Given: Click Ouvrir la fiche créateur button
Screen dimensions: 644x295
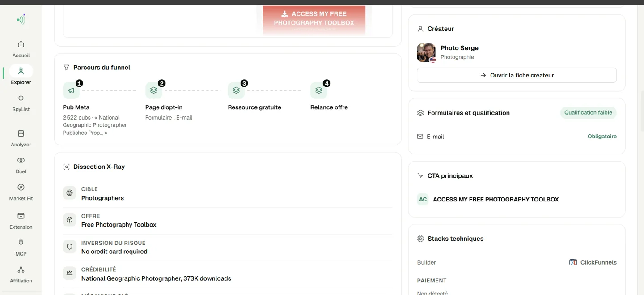Looking at the screenshot, I should pyautogui.click(x=517, y=75).
